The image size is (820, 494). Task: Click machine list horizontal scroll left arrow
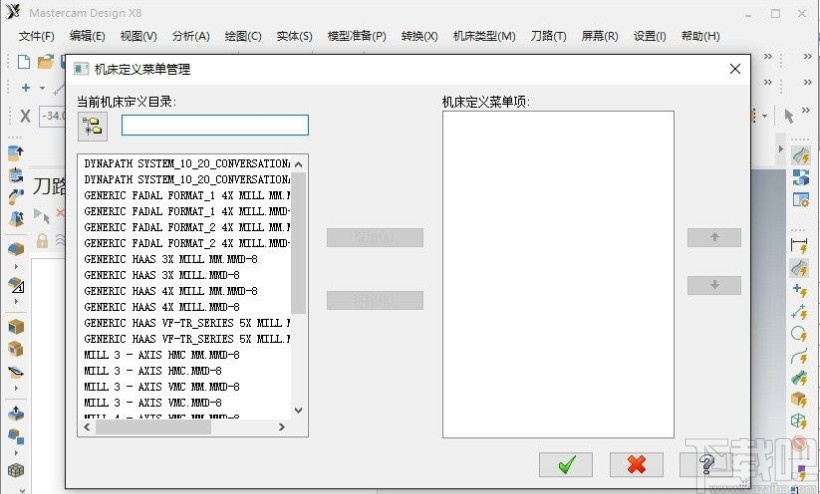pyautogui.click(x=87, y=427)
